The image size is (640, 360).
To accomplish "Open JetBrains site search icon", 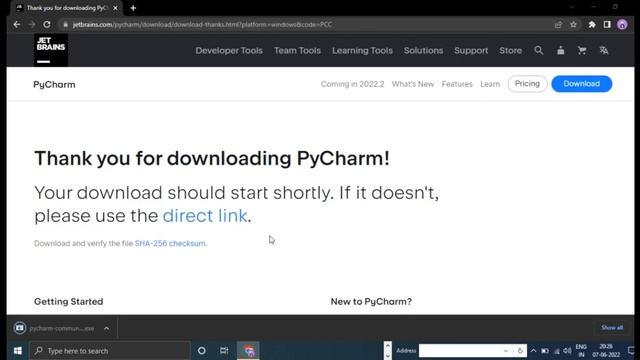I will tap(539, 50).
